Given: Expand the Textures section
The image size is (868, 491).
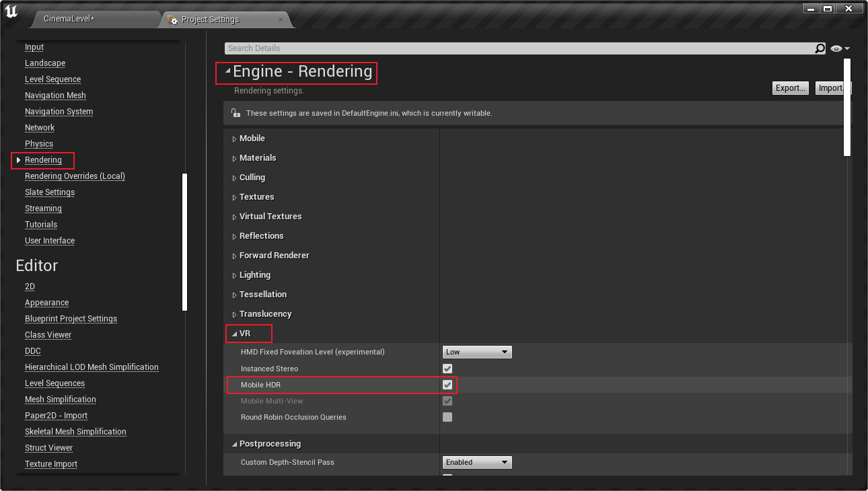Looking at the screenshot, I should (235, 197).
